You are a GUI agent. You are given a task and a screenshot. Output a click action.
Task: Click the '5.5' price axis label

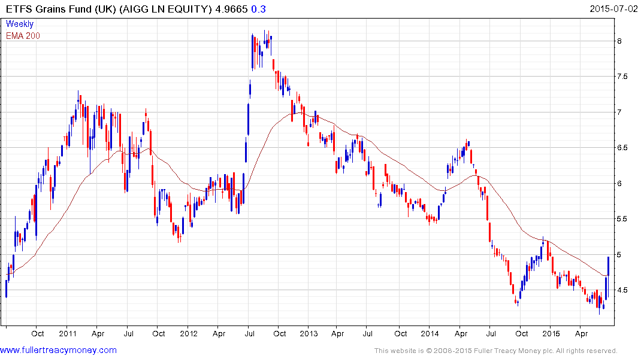pos(622,219)
